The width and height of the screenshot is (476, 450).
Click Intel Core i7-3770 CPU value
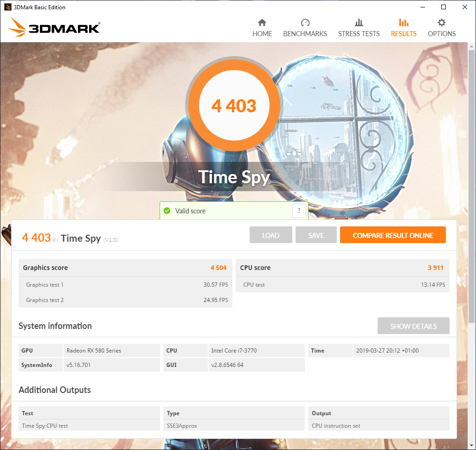257,351
